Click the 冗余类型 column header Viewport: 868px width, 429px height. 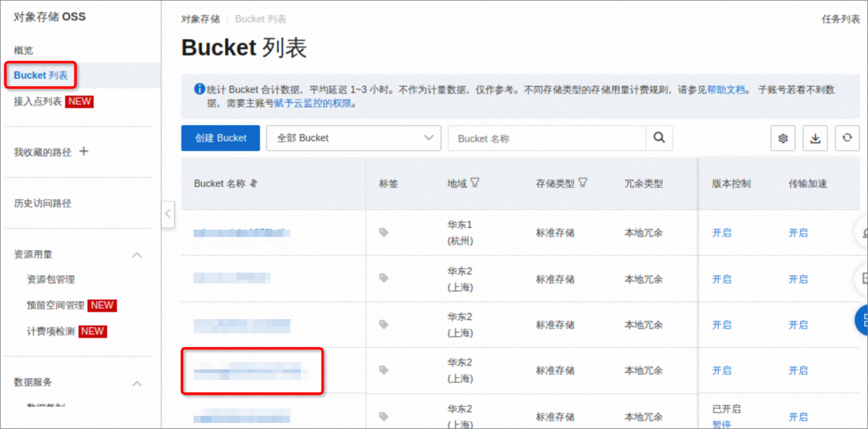[643, 184]
